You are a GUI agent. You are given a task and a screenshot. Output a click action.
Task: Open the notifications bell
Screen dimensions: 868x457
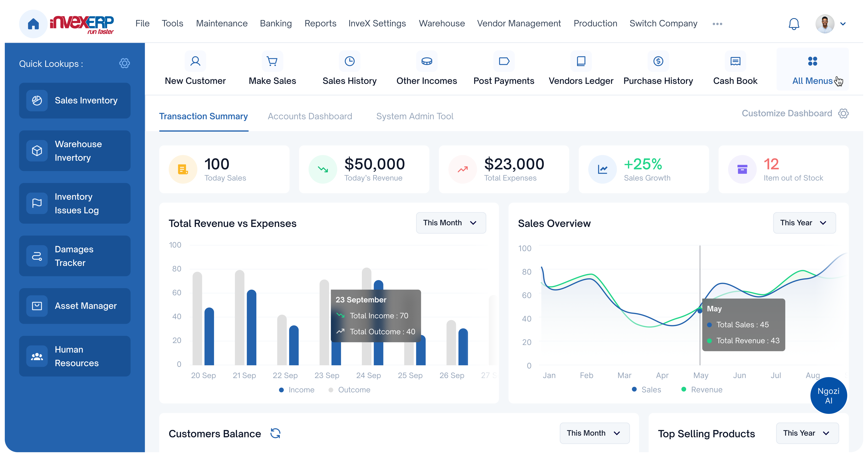click(794, 24)
